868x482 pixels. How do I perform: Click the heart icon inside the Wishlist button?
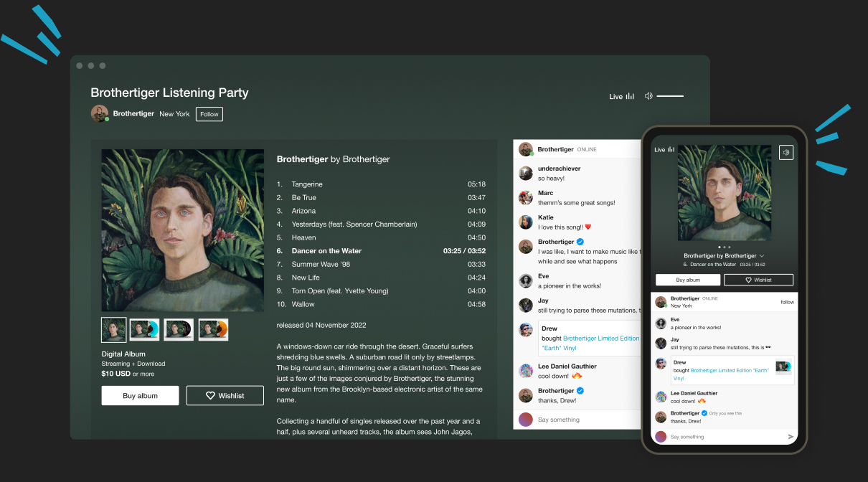[210, 395]
